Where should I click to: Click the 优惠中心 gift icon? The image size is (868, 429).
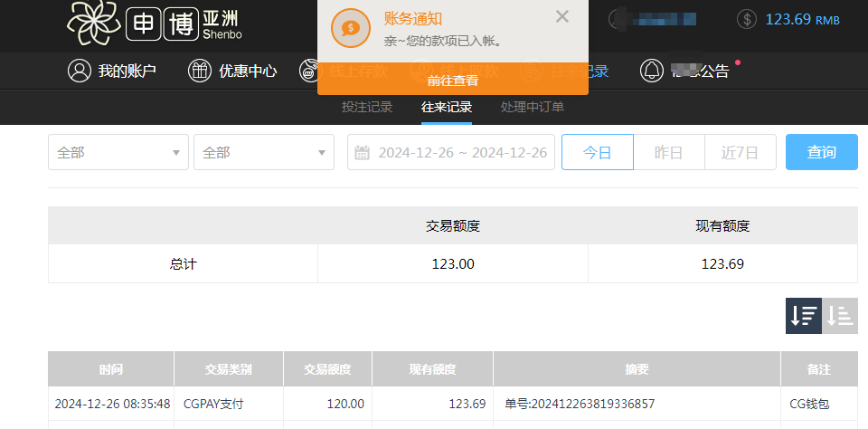[x=200, y=71]
